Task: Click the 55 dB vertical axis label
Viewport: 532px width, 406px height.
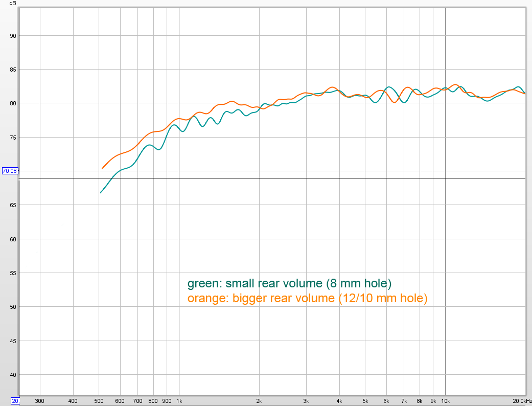Action: (13, 273)
